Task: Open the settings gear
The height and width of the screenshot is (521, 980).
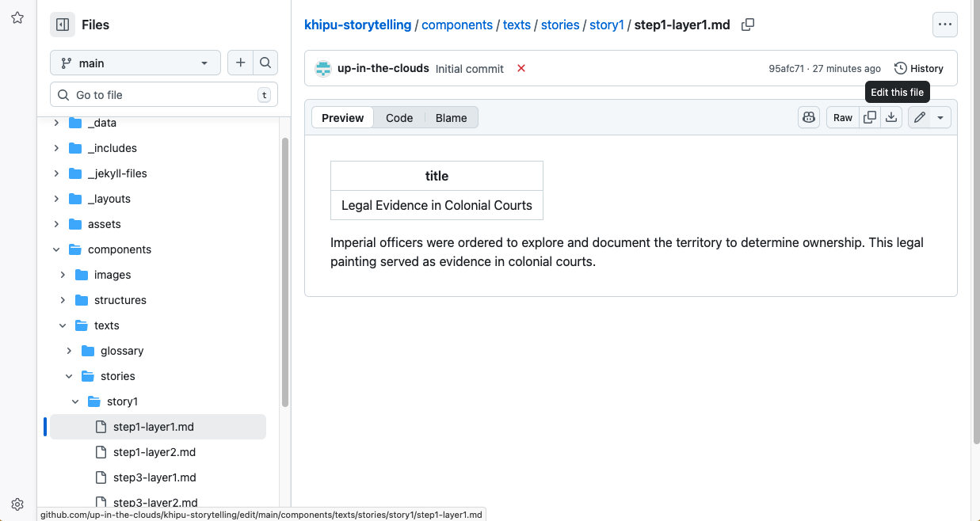Action: 17,504
